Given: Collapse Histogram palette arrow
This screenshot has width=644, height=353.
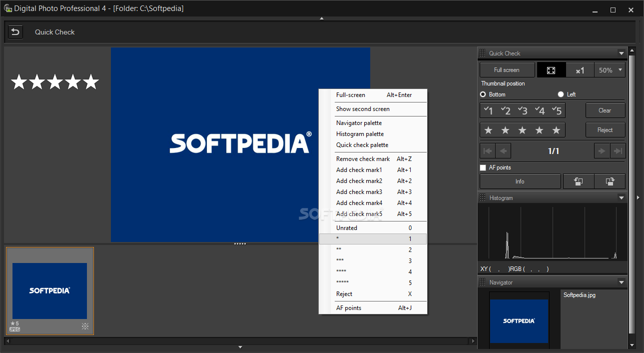Looking at the screenshot, I should tap(621, 198).
